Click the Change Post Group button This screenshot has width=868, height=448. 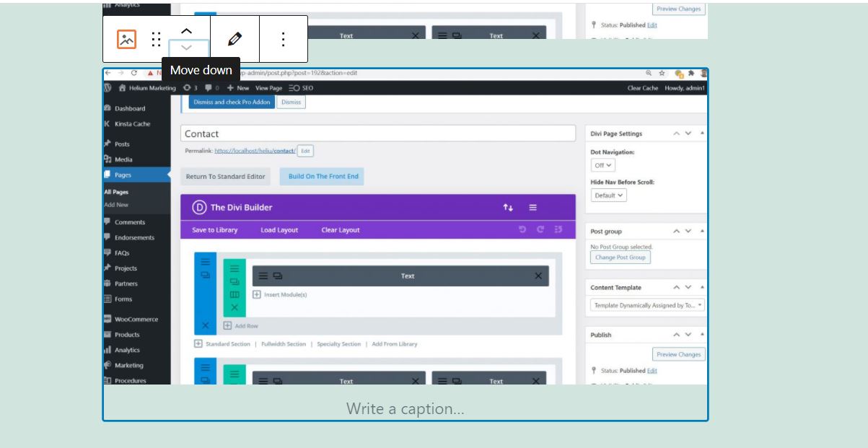(x=620, y=257)
